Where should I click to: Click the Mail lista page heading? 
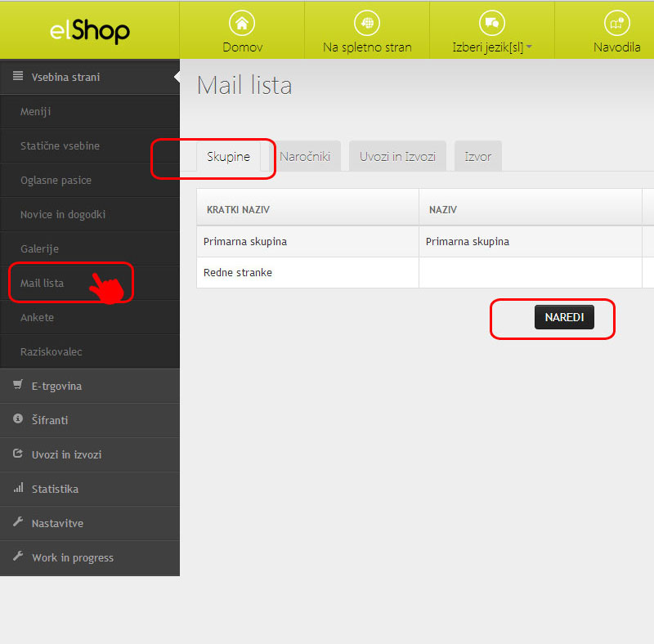point(244,85)
